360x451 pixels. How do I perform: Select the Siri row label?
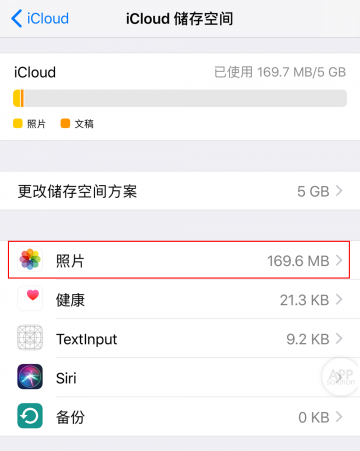pyautogui.click(x=66, y=378)
